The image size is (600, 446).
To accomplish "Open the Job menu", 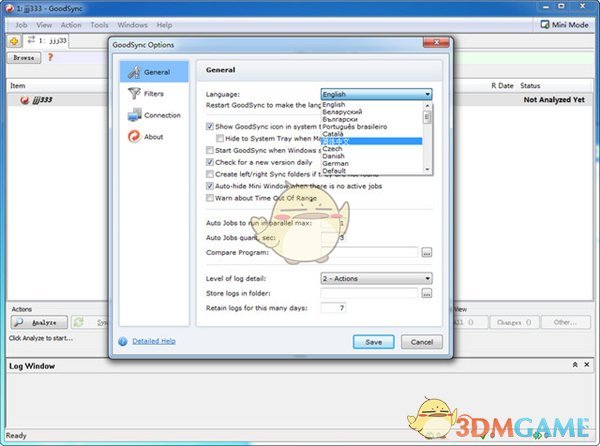I will point(21,25).
